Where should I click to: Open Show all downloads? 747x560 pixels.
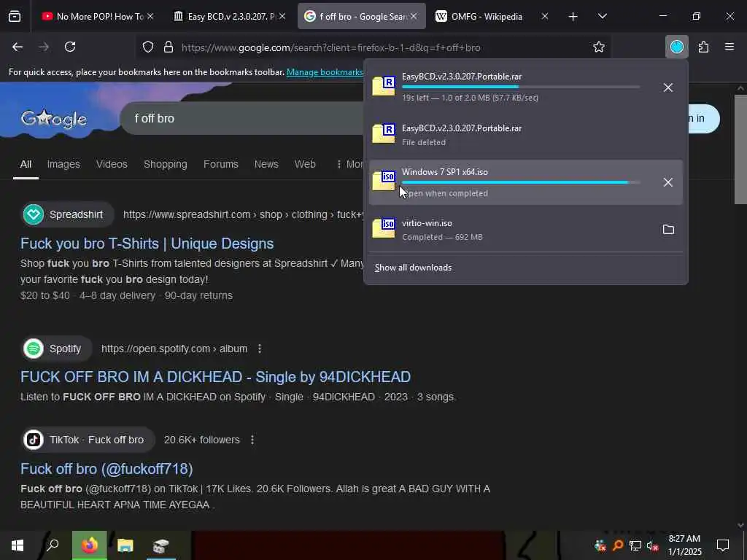[x=413, y=268]
